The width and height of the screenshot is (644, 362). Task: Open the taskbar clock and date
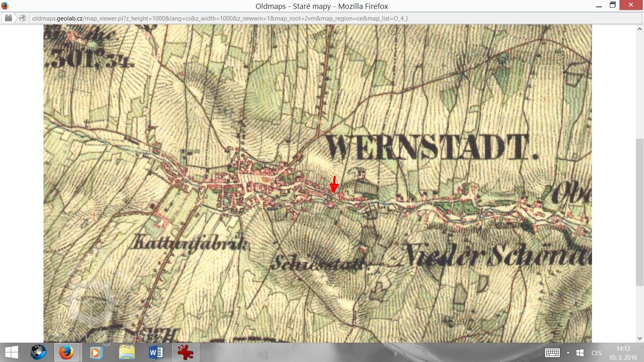click(623, 353)
